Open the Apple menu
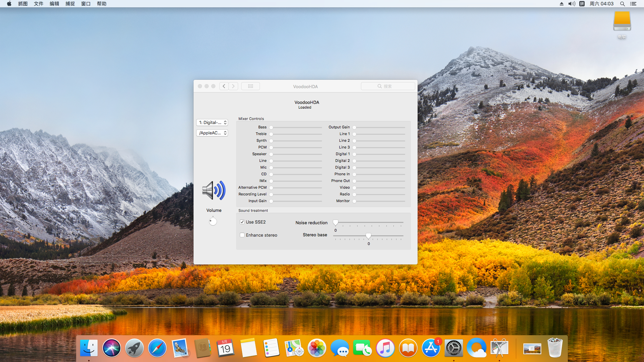644x362 pixels. click(9, 4)
